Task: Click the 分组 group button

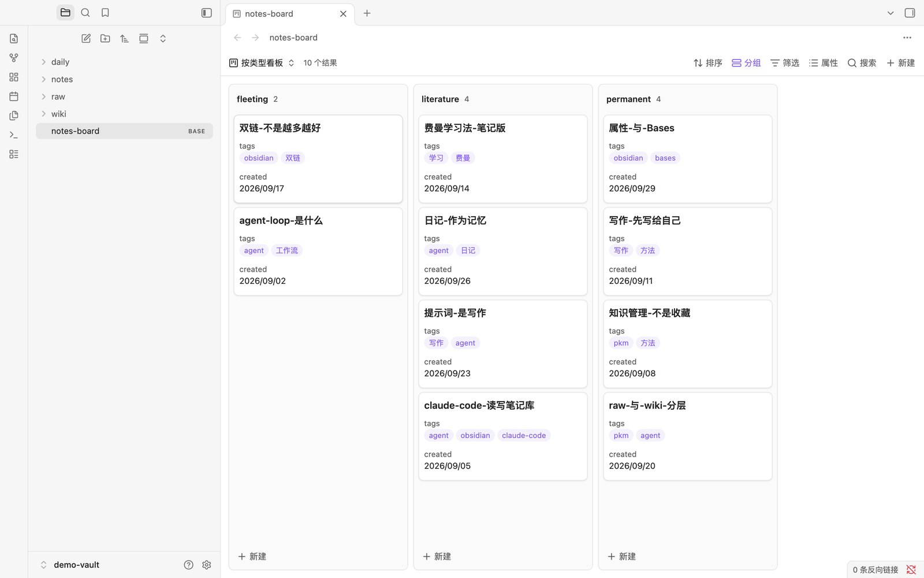Action: coord(746,63)
